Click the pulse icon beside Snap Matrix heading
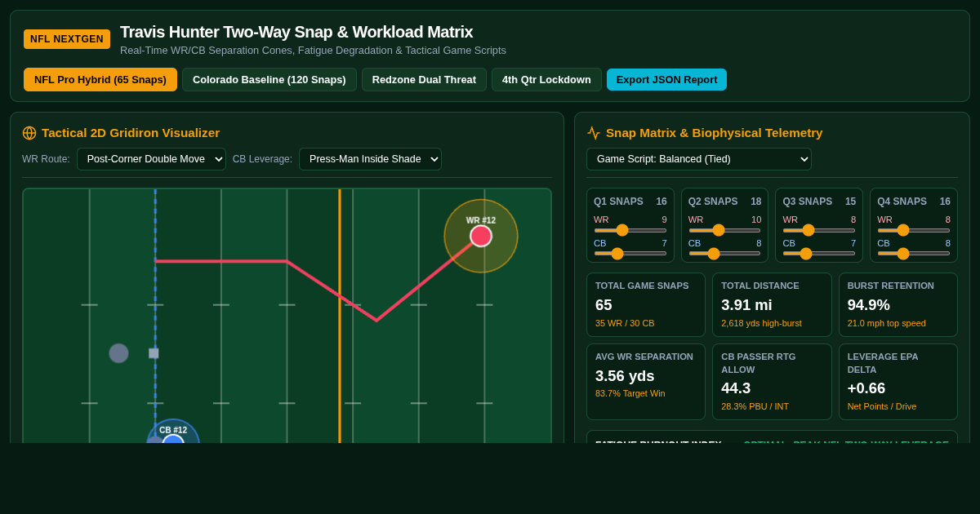 [x=594, y=133]
